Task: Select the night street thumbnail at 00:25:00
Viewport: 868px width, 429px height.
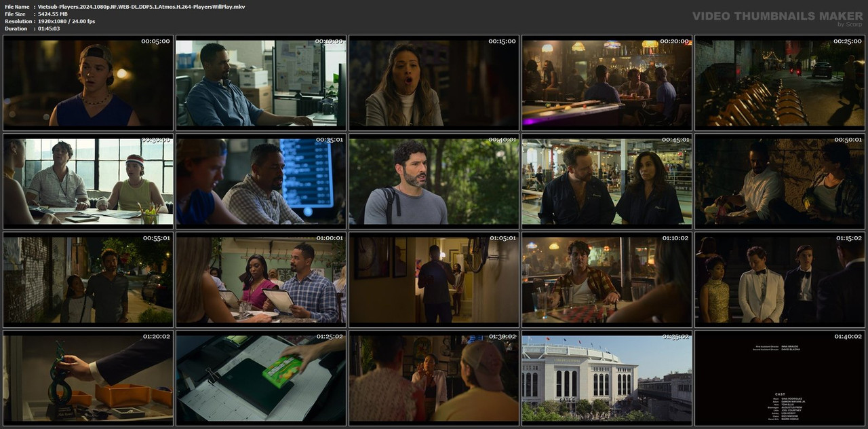Action: tap(780, 82)
